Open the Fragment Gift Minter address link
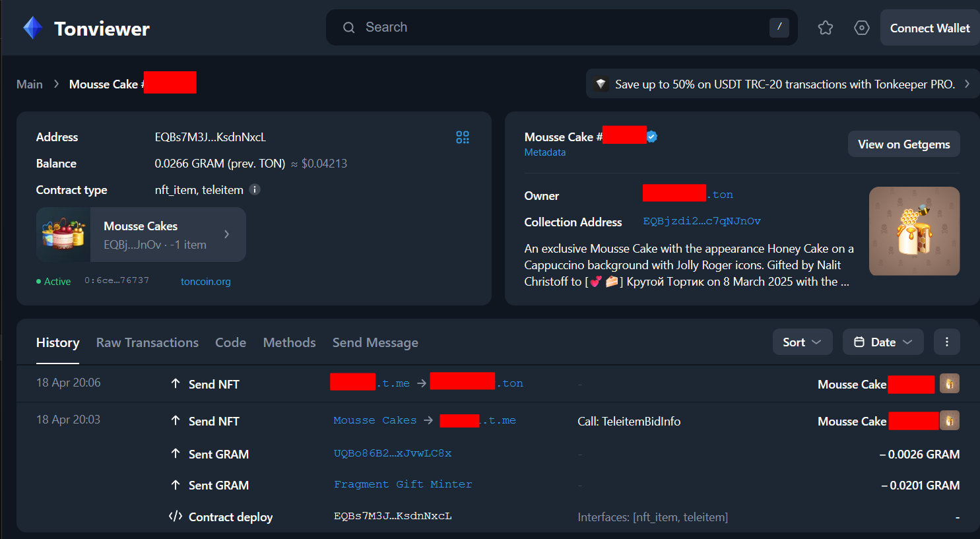 pyautogui.click(x=403, y=484)
